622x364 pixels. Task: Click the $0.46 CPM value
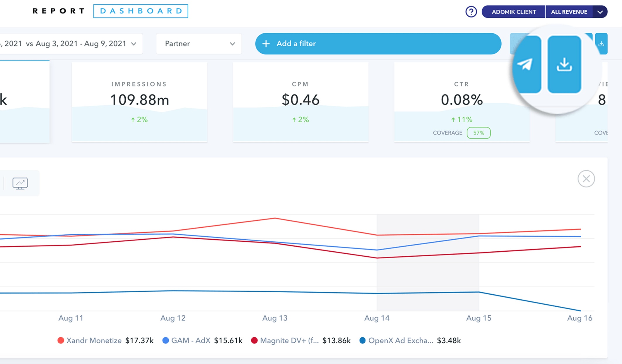click(300, 100)
